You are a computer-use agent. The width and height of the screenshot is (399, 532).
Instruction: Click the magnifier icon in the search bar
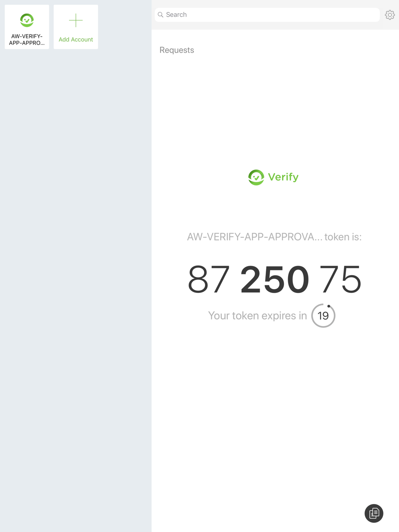point(161,15)
